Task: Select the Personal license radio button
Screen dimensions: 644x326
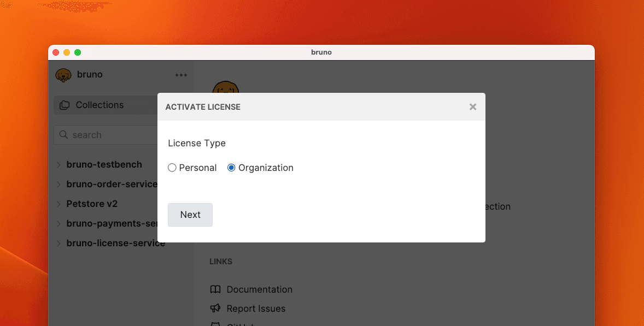Action: (172, 168)
